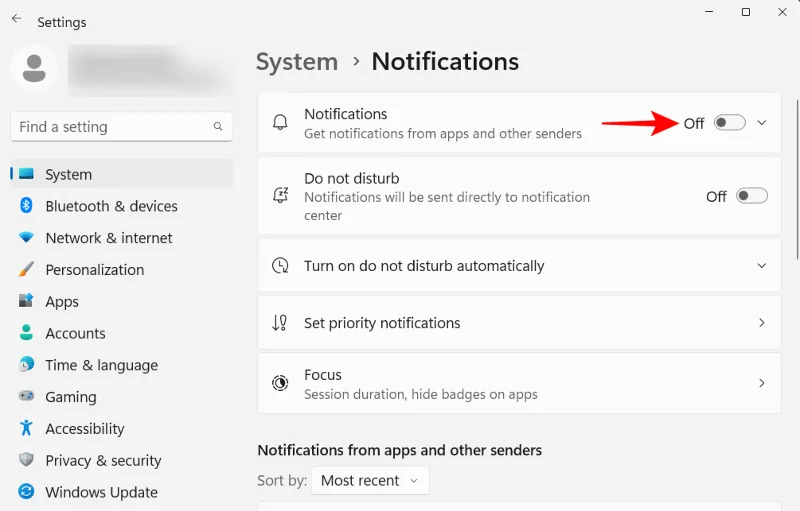Click the Apps icon in sidebar
Viewport: 800px width, 511px height.
pos(26,300)
